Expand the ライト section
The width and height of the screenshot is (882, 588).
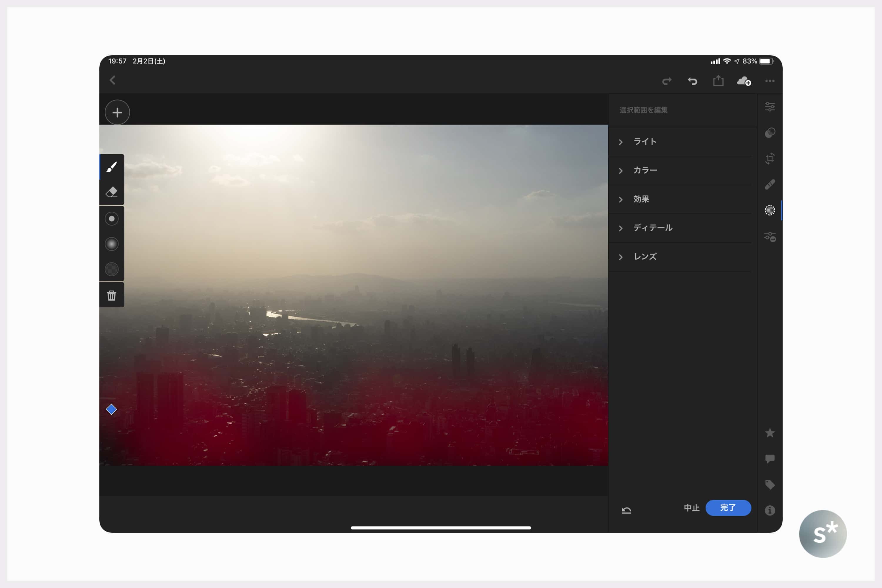pyautogui.click(x=645, y=142)
